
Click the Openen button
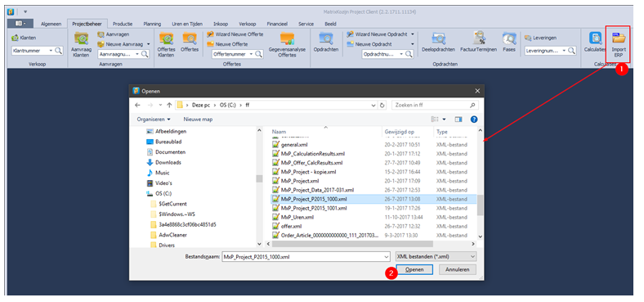pyautogui.click(x=414, y=269)
